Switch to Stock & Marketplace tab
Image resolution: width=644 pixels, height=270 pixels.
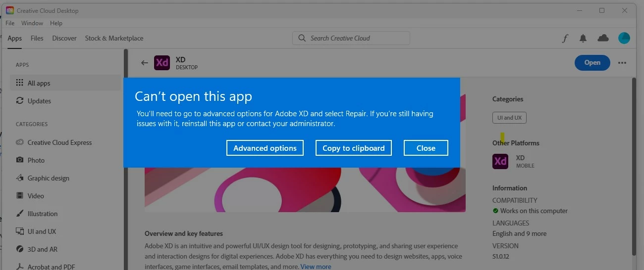click(x=114, y=38)
